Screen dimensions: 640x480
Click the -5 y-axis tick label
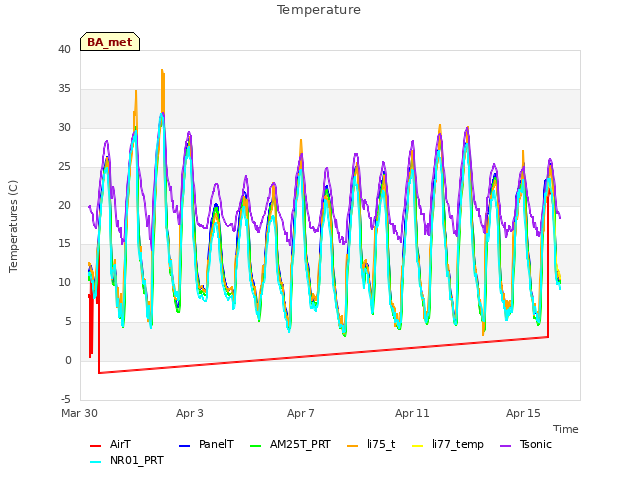(x=66, y=399)
